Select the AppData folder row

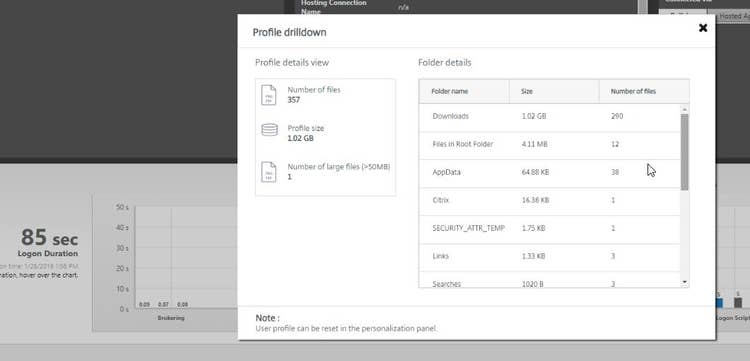[550, 174]
